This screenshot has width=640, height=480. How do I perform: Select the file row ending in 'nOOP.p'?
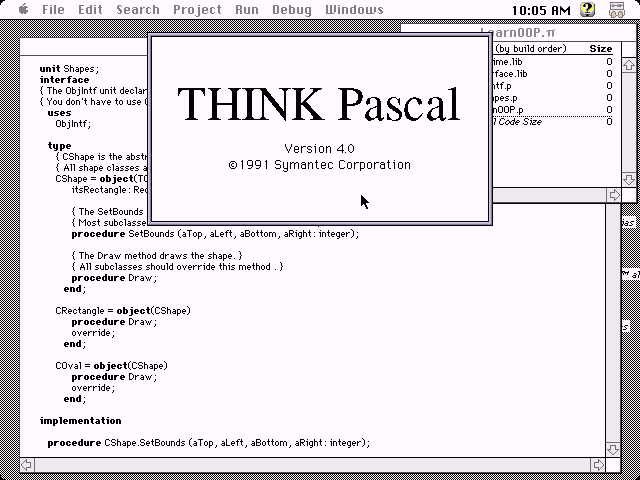(554, 110)
